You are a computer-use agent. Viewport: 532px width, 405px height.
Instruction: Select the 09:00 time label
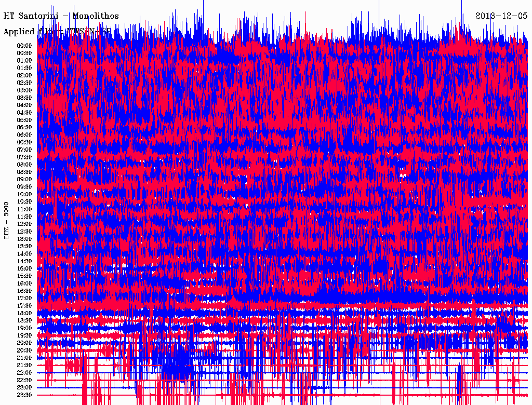24,180
